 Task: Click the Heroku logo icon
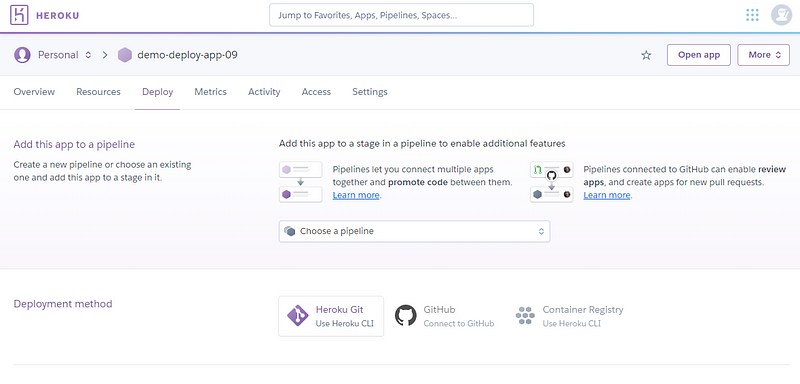19,15
